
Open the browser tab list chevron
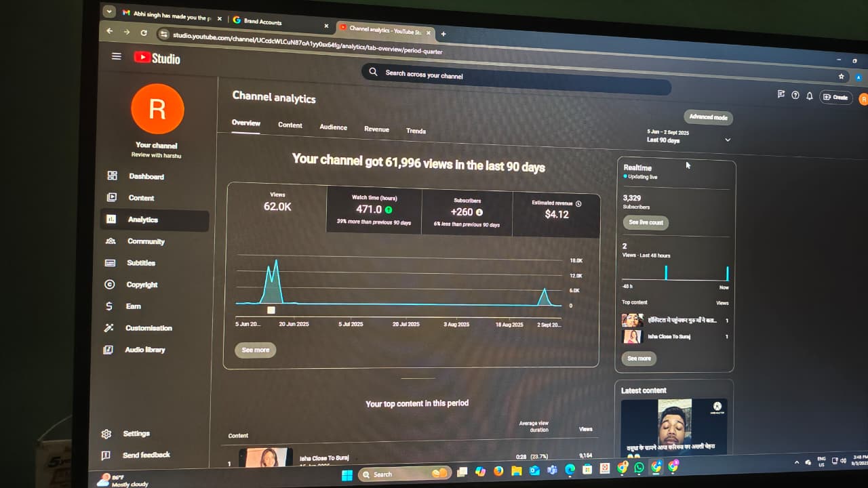[x=110, y=12]
